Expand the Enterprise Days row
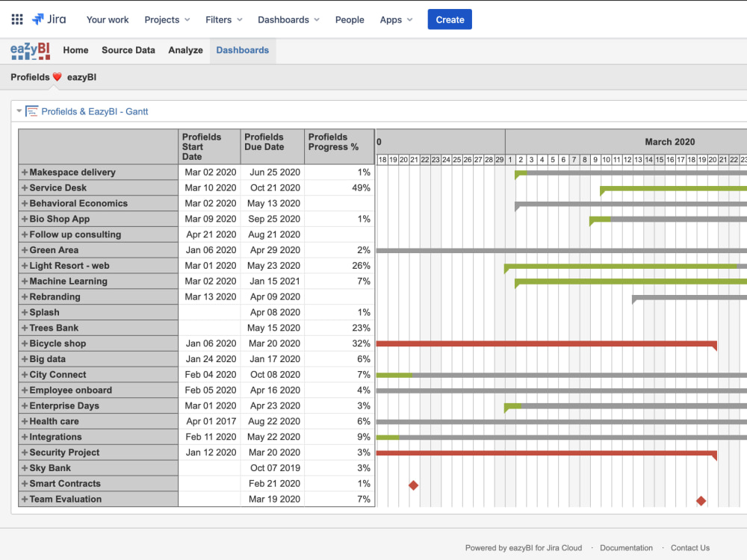 point(25,405)
